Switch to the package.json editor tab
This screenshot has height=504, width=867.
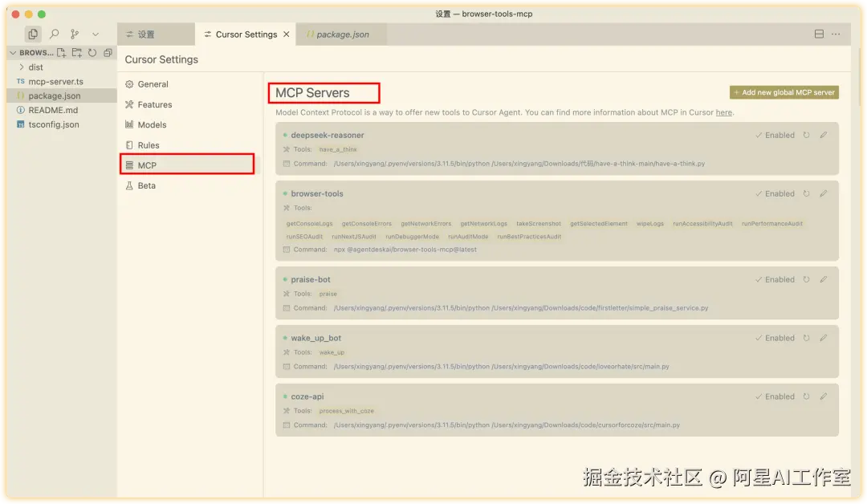pyautogui.click(x=341, y=35)
